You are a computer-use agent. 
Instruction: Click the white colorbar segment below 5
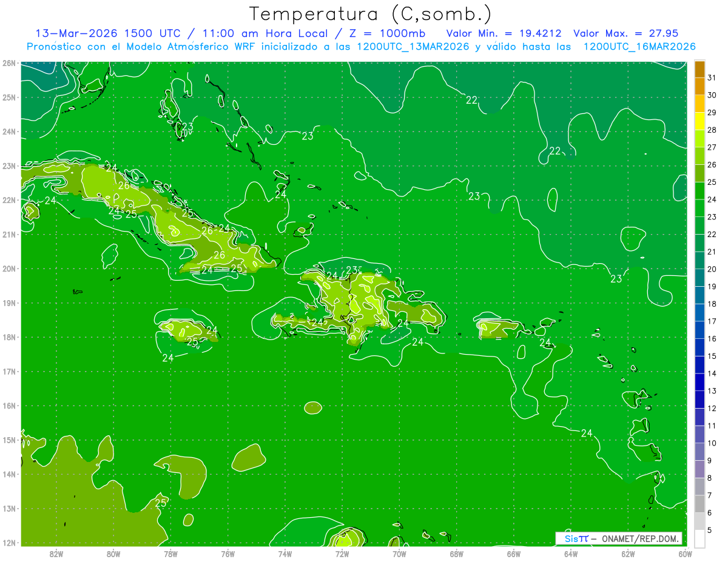coord(699,538)
